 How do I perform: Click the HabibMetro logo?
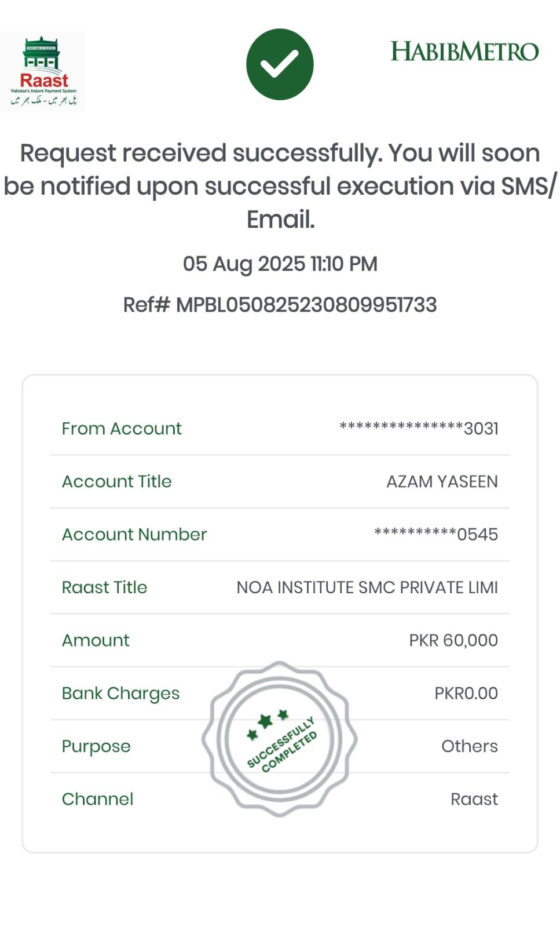tap(464, 52)
